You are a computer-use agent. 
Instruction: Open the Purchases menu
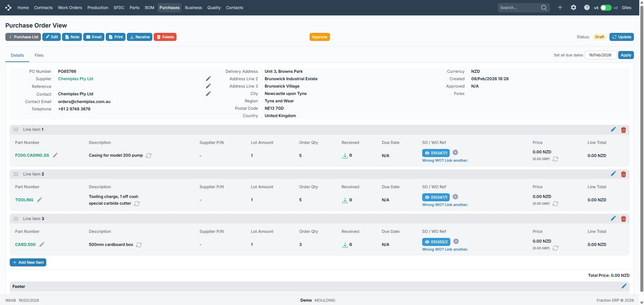(x=169, y=8)
